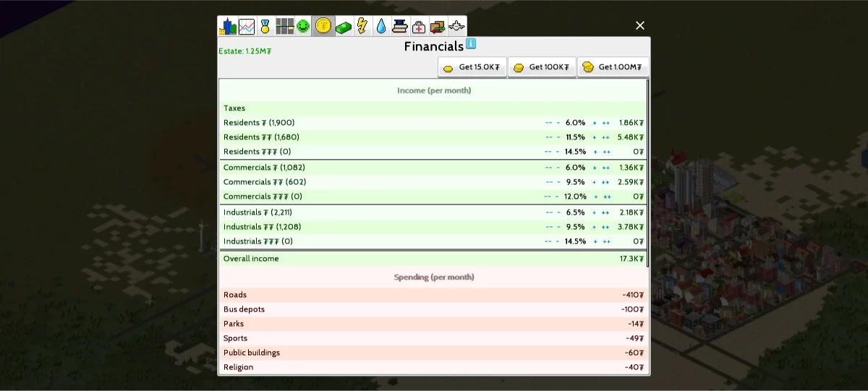868x391 pixels.
Task: Decrease Residents ₮₮ tax with double minus
Action: [x=548, y=137]
